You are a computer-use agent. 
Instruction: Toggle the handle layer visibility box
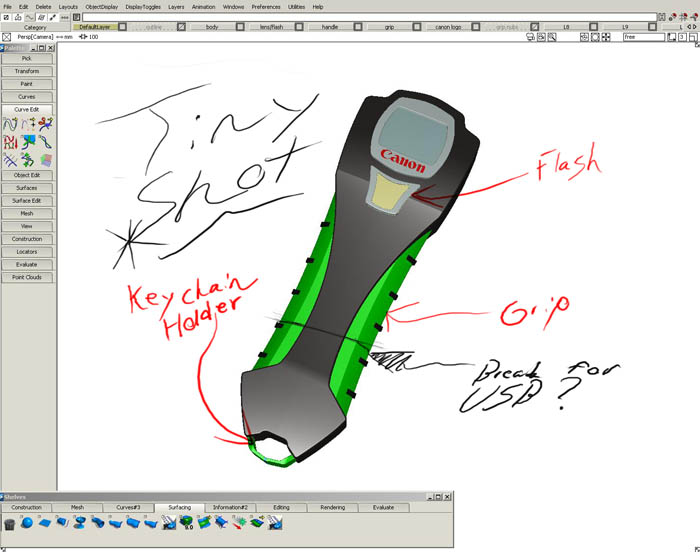(x=358, y=27)
